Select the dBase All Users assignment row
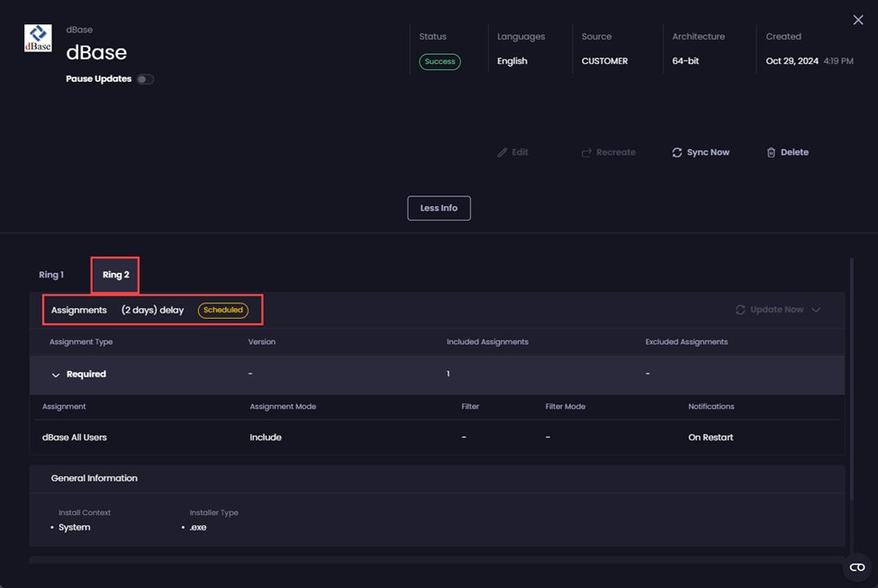 tap(75, 438)
